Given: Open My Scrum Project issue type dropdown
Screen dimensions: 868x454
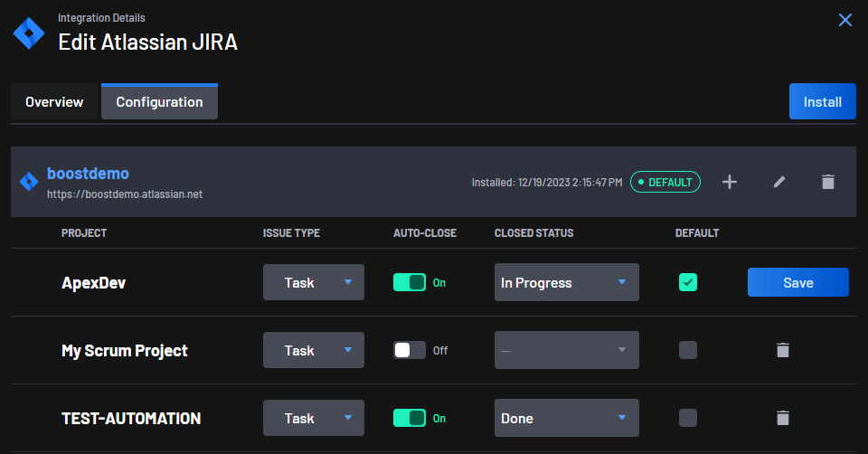Looking at the screenshot, I should point(314,350).
